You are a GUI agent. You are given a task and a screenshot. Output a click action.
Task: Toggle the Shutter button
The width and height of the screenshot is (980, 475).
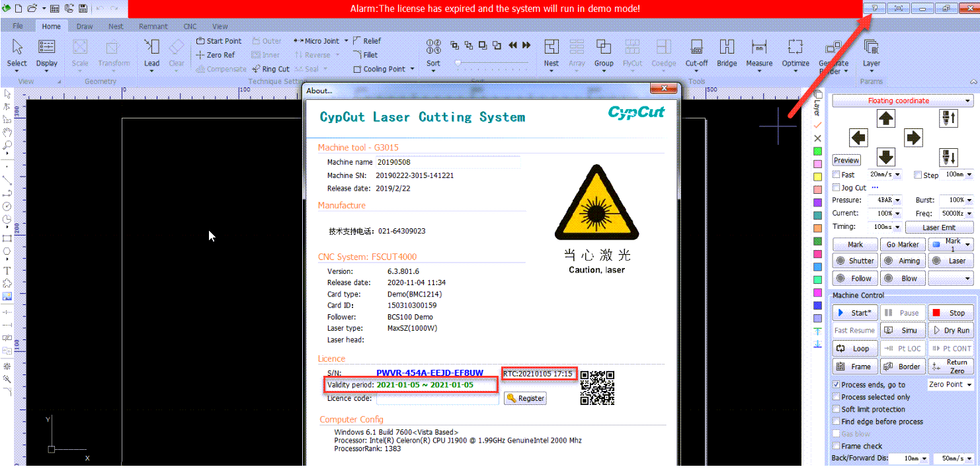[x=855, y=261]
